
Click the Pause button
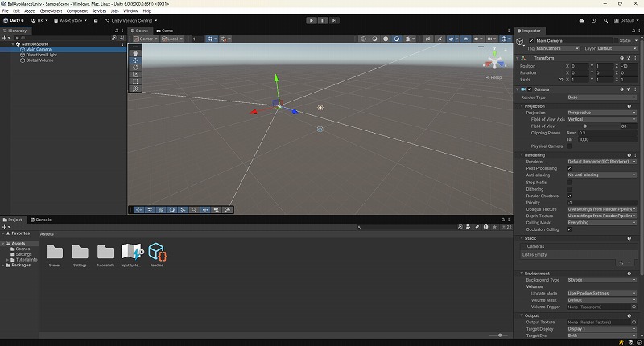tap(323, 20)
